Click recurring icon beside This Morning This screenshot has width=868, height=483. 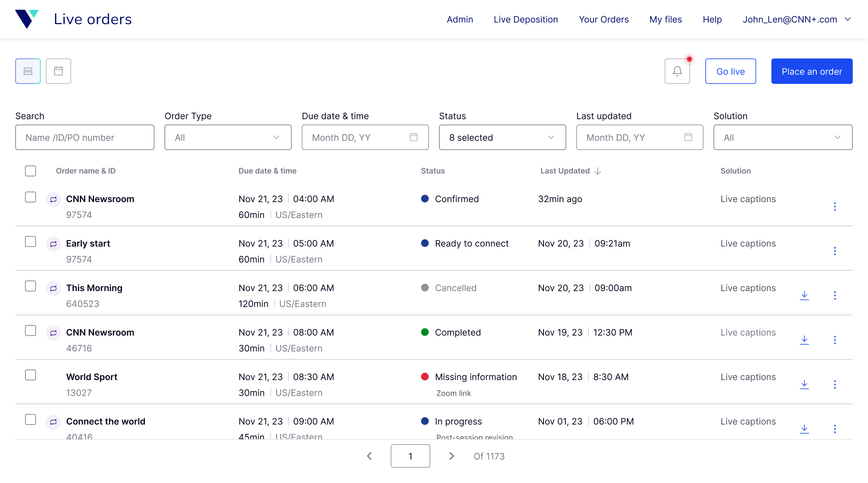pos(53,288)
